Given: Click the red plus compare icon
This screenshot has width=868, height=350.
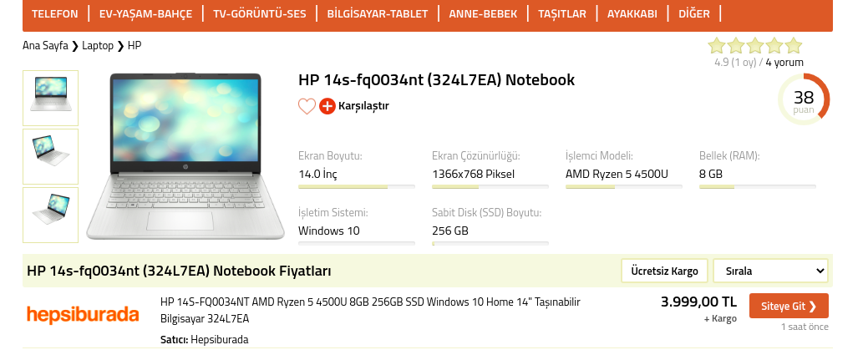Looking at the screenshot, I should point(327,106).
